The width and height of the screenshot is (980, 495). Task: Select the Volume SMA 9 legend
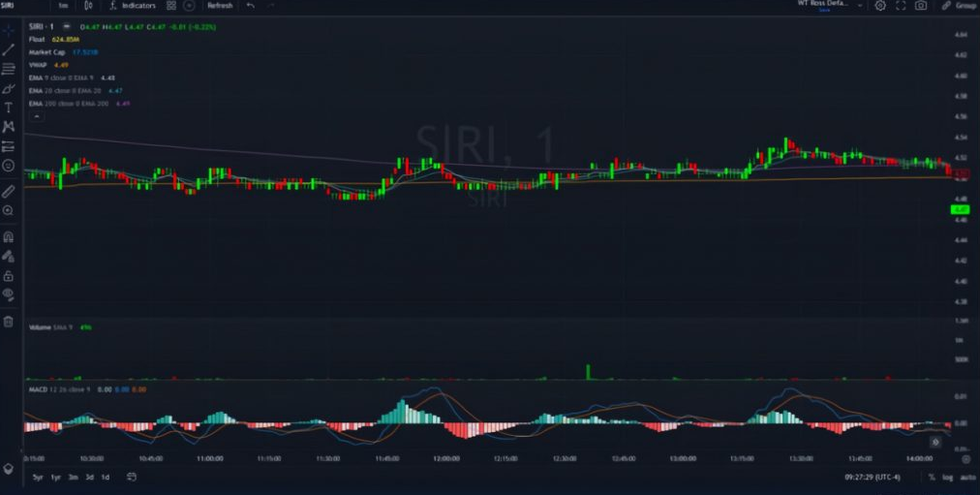tap(50, 327)
